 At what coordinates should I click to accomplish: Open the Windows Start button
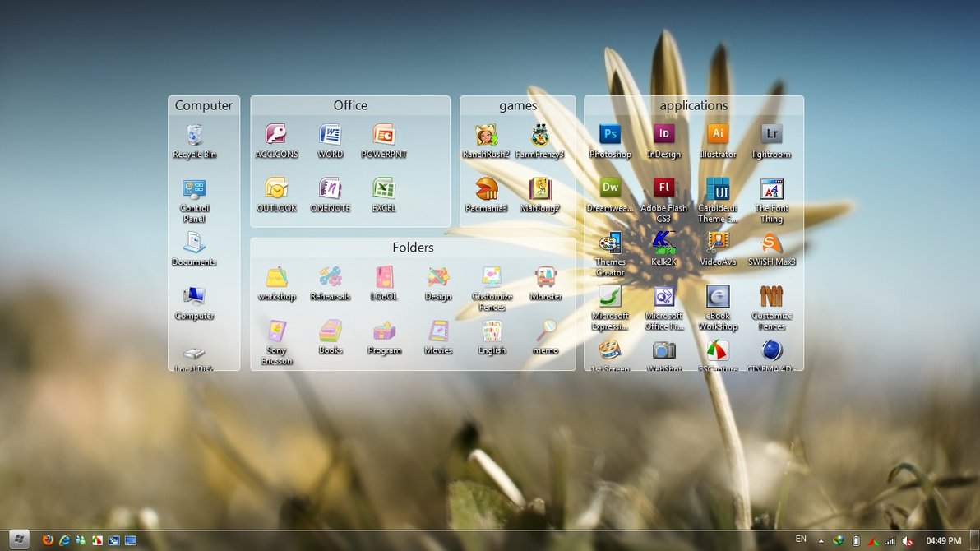(x=19, y=539)
